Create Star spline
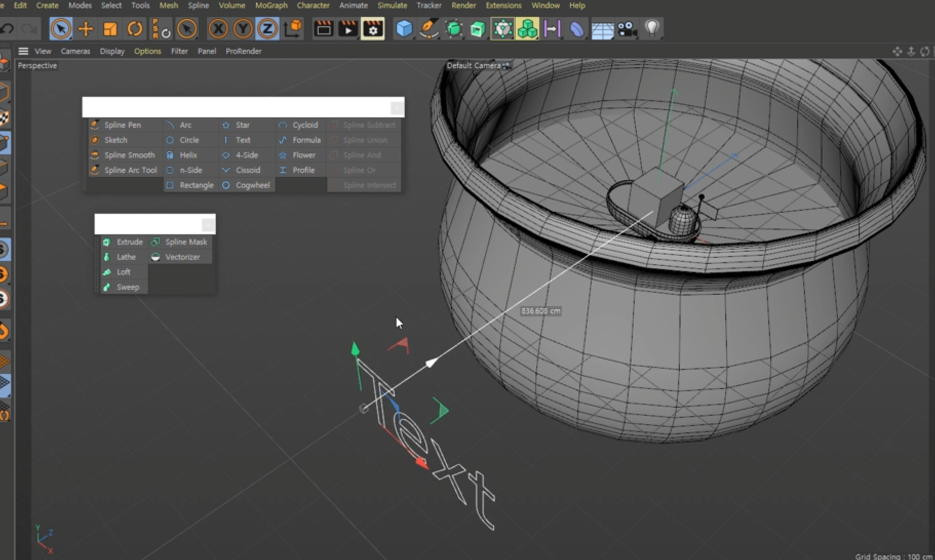Screen dimensions: 935x560 [x=246, y=125]
